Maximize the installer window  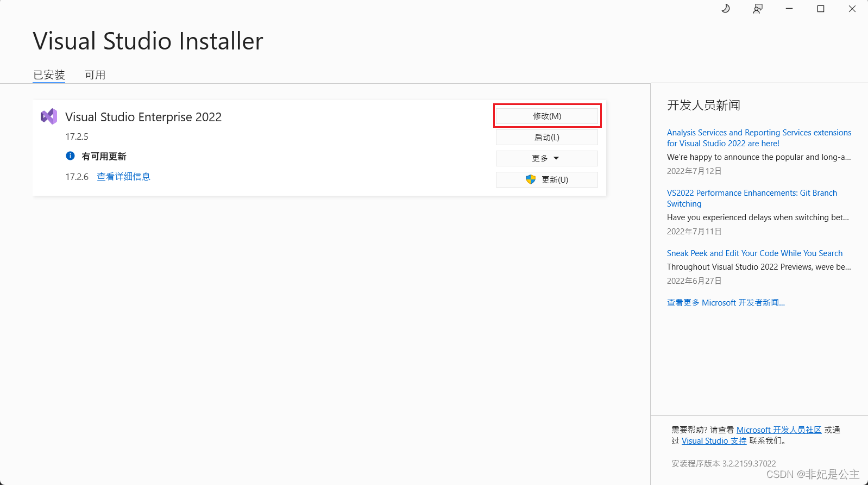(x=821, y=9)
